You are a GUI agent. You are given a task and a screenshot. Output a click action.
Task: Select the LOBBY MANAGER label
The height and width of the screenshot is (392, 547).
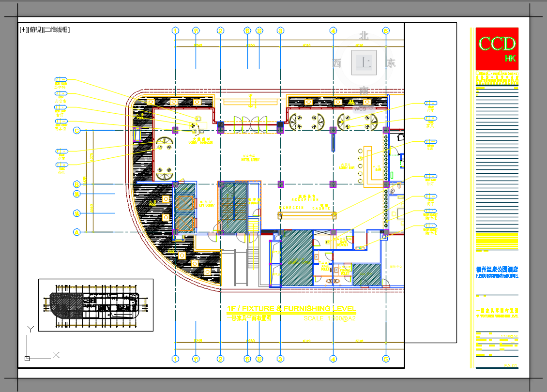[201, 143]
